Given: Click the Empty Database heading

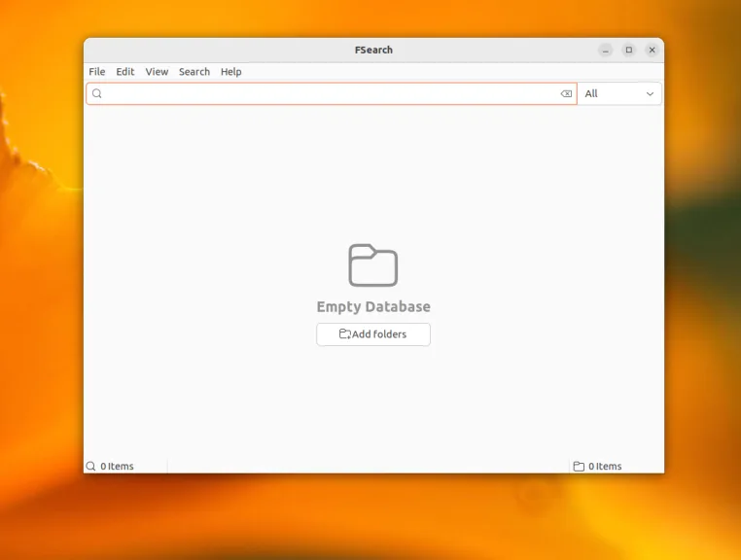Looking at the screenshot, I should point(373,306).
